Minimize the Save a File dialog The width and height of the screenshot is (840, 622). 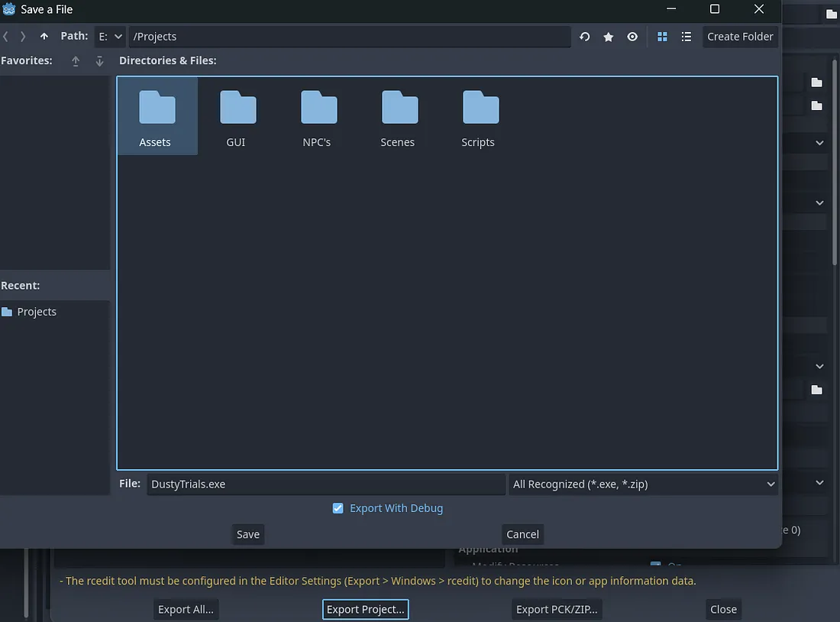[670, 9]
